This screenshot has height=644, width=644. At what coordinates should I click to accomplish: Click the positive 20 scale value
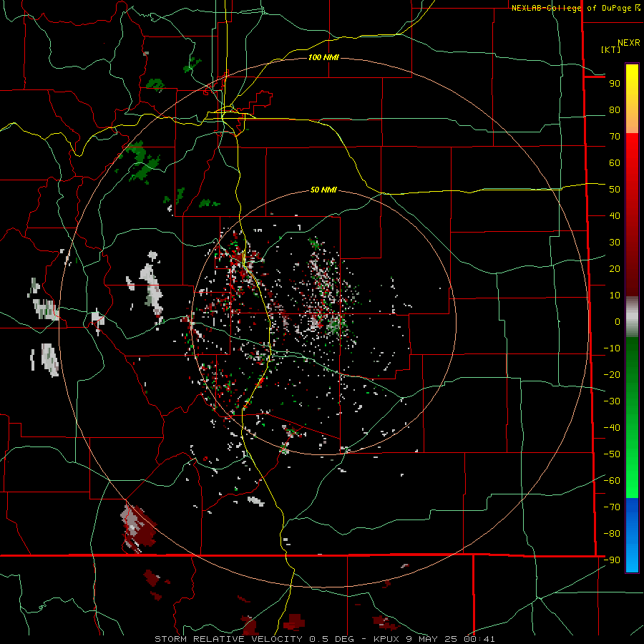[615, 269]
